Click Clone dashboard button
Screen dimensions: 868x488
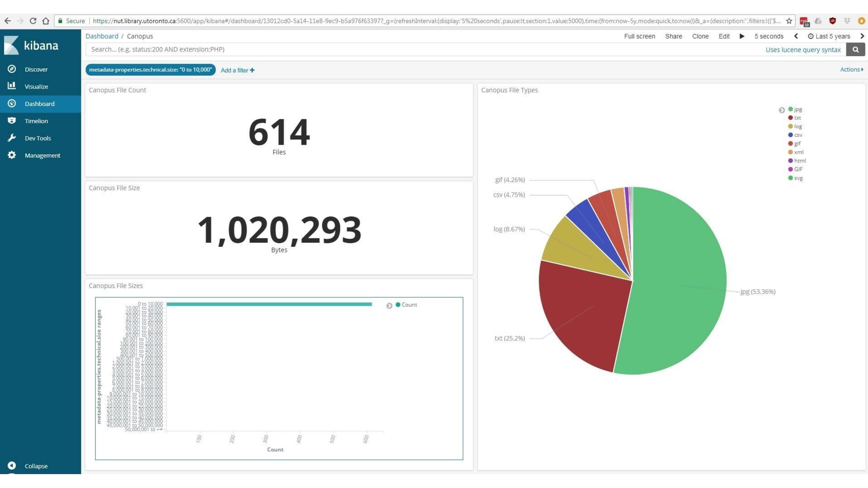(x=700, y=36)
